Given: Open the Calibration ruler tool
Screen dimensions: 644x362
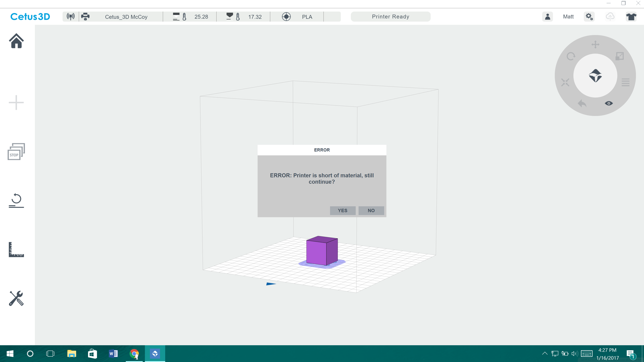Looking at the screenshot, I should [16, 249].
